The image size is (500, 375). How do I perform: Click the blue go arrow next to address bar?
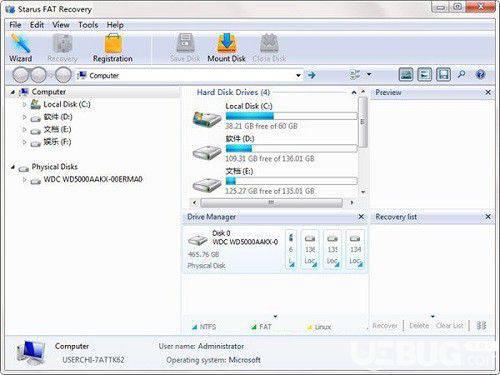(311, 75)
